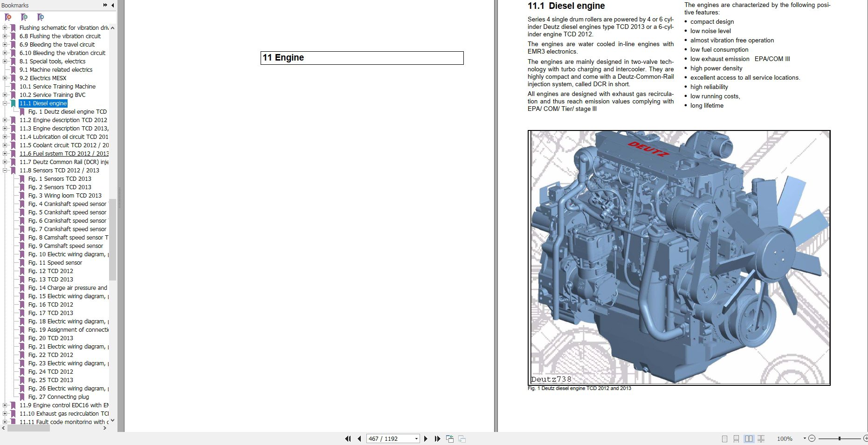Click the go-to bookmark arrow icon

click(41, 17)
